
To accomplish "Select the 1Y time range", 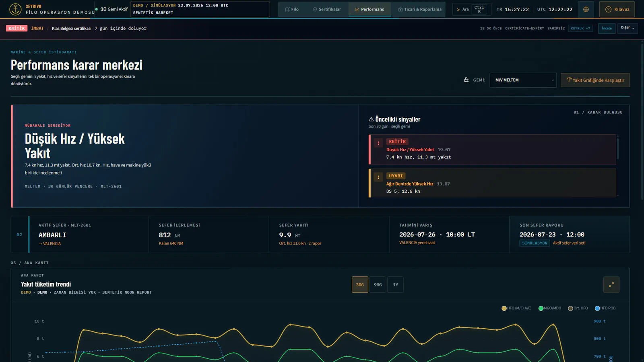I will pyautogui.click(x=395, y=285).
